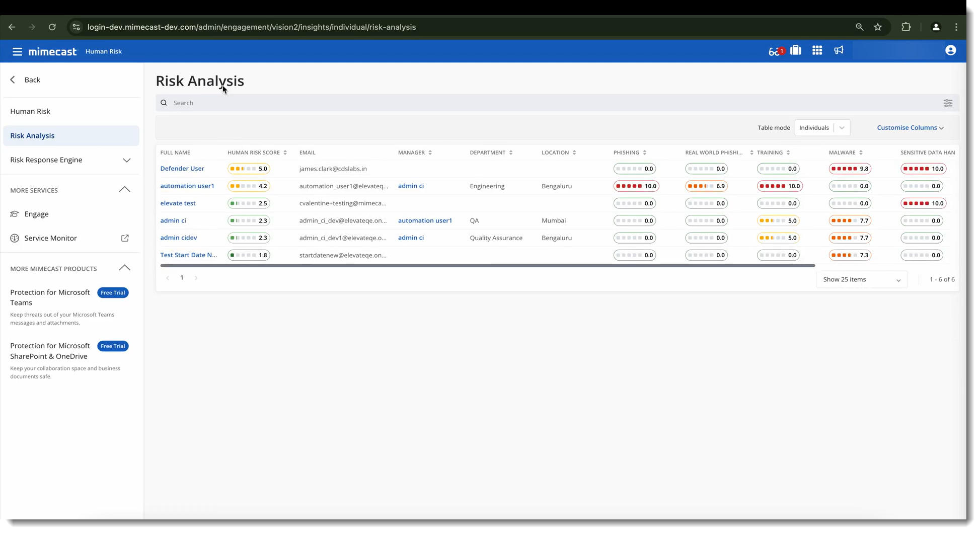Screen dimensions: 980x533
Task: Expand the Customise Columns options
Action: pos(910,128)
